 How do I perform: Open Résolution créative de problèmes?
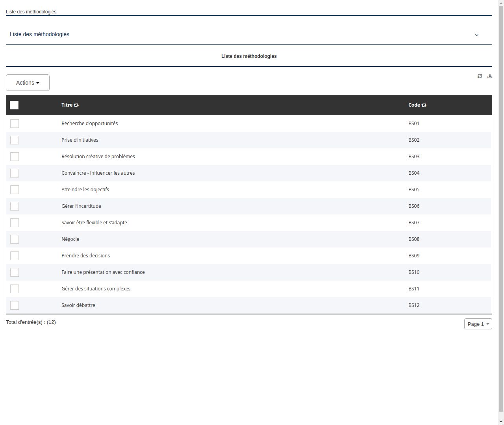coord(98,156)
